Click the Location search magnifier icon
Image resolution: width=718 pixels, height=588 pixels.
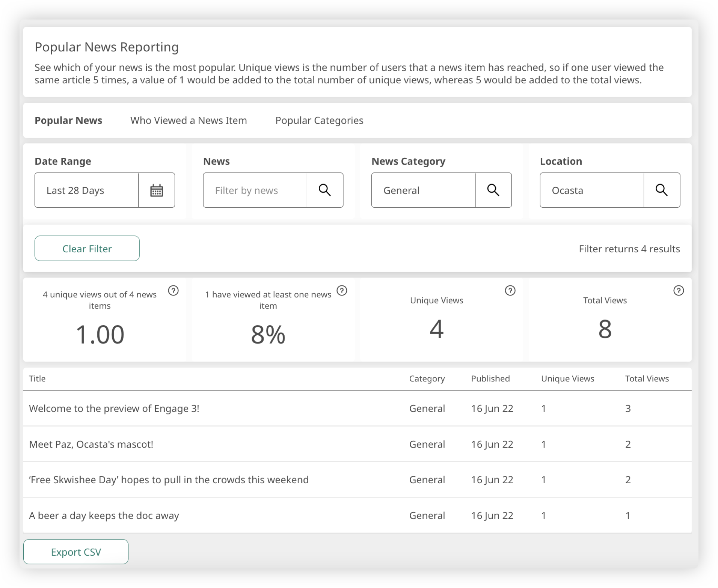coord(662,190)
